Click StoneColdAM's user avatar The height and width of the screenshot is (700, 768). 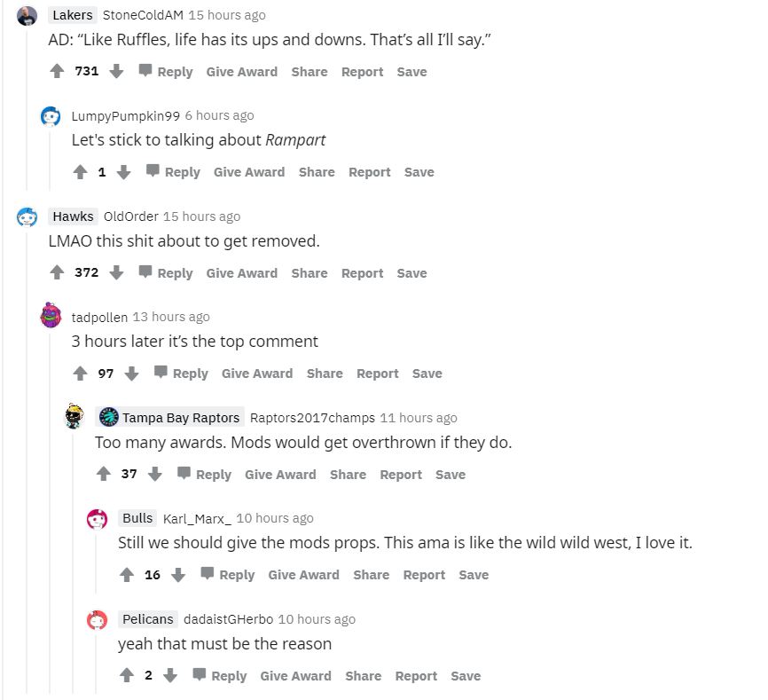(27, 16)
